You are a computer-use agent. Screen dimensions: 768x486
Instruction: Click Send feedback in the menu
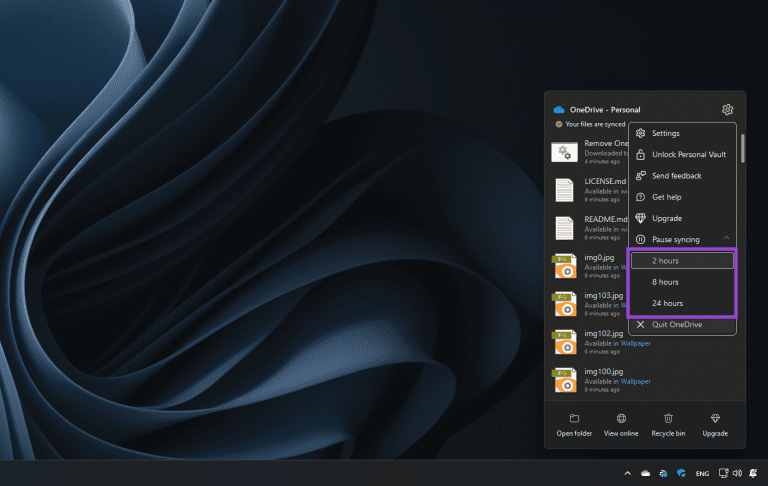click(676, 176)
